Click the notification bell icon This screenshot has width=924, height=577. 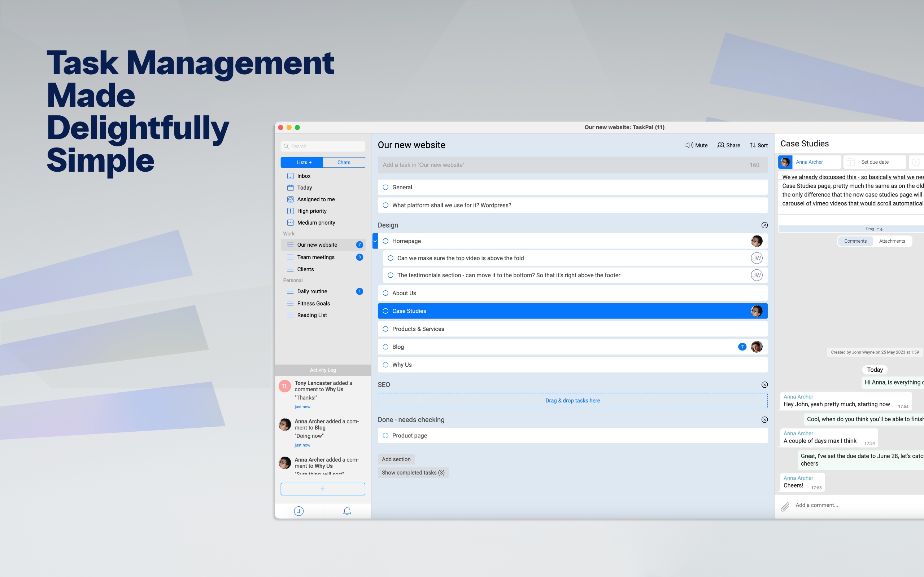click(347, 511)
